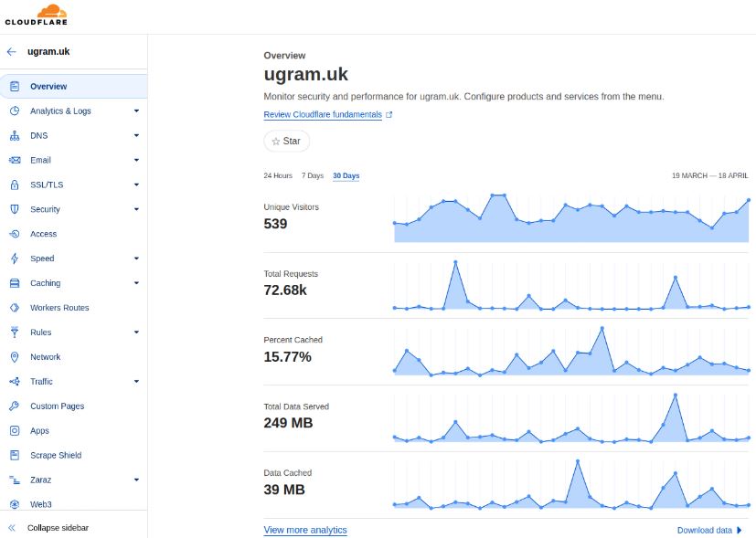756x538 pixels.
Task: Expand the Rules submenu arrow
Action: point(136,332)
